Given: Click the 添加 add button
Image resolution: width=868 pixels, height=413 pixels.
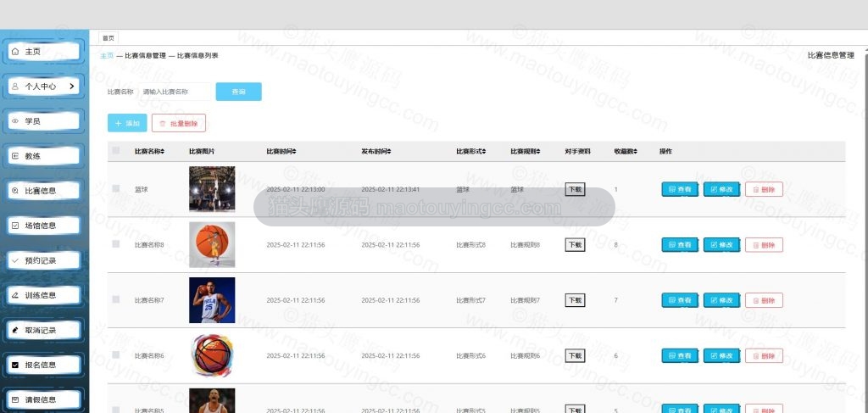Looking at the screenshot, I should click(127, 124).
